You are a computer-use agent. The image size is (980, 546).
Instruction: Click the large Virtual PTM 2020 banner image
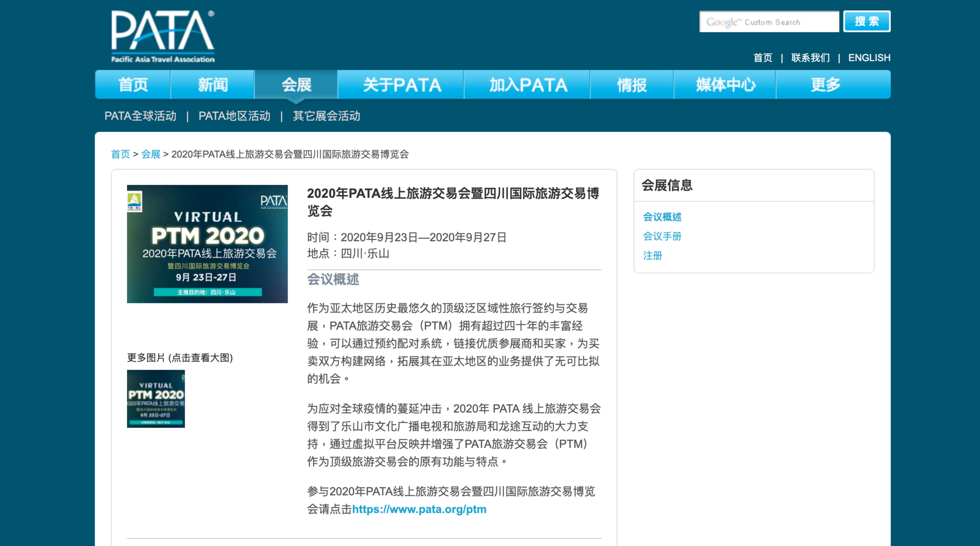pyautogui.click(x=207, y=244)
